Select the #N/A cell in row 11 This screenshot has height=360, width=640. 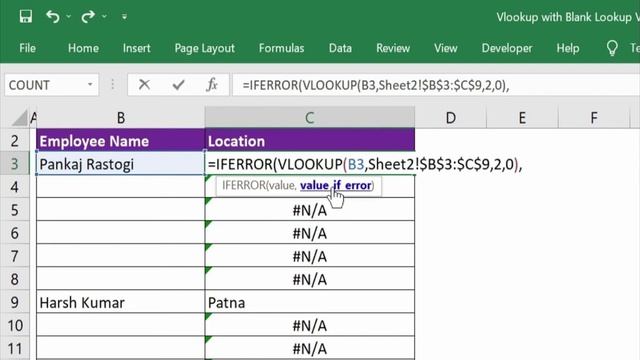310,348
